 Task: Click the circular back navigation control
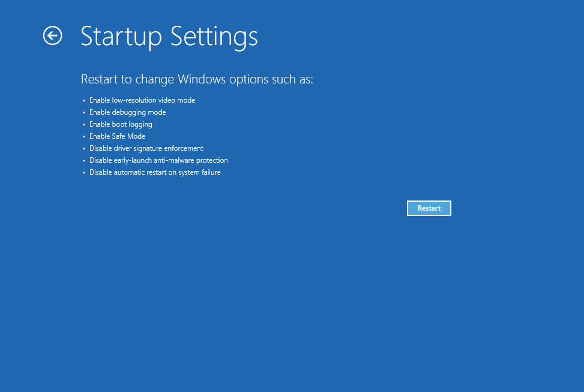pyautogui.click(x=52, y=36)
